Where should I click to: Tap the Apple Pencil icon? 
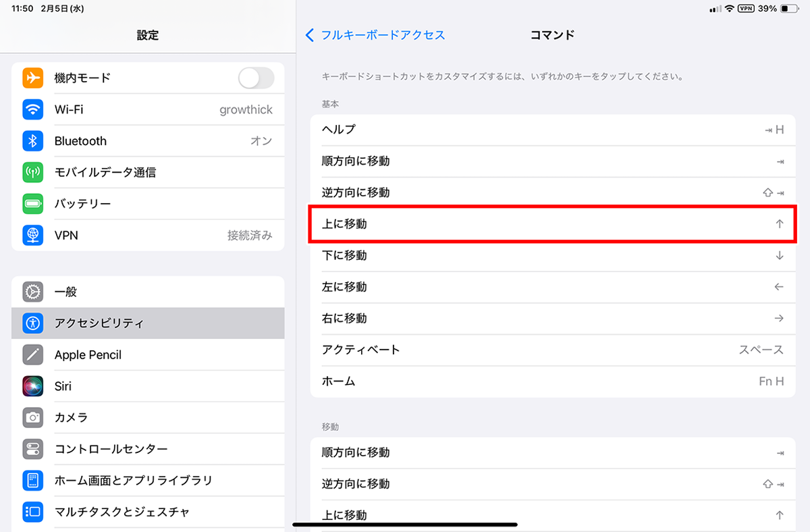[32, 354]
